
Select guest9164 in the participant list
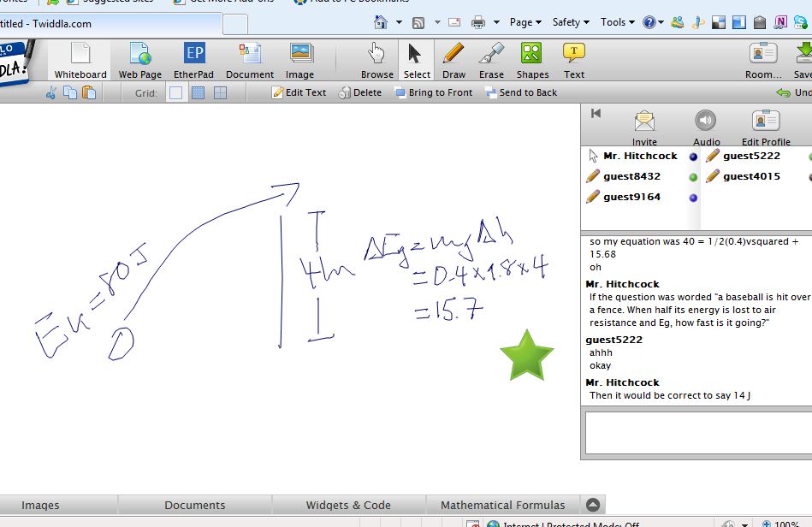tap(631, 197)
